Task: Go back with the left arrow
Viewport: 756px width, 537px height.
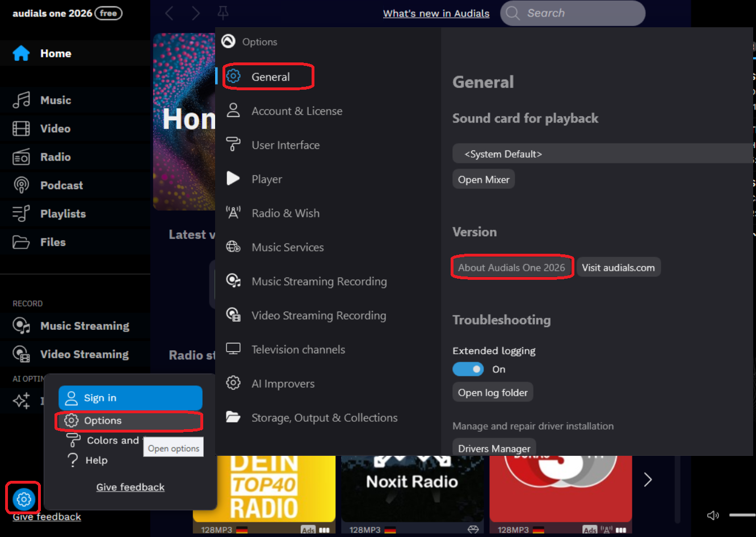Action: tap(169, 13)
